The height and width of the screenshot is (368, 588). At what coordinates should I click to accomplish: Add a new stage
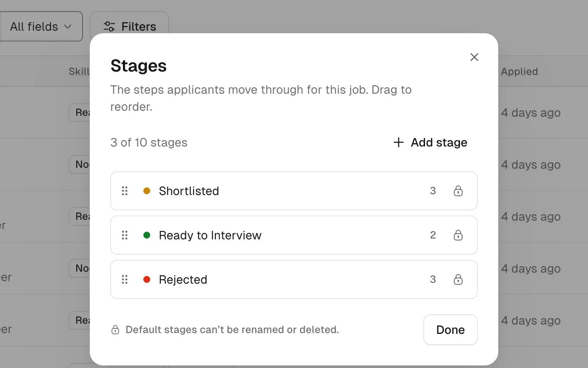[x=430, y=142]
